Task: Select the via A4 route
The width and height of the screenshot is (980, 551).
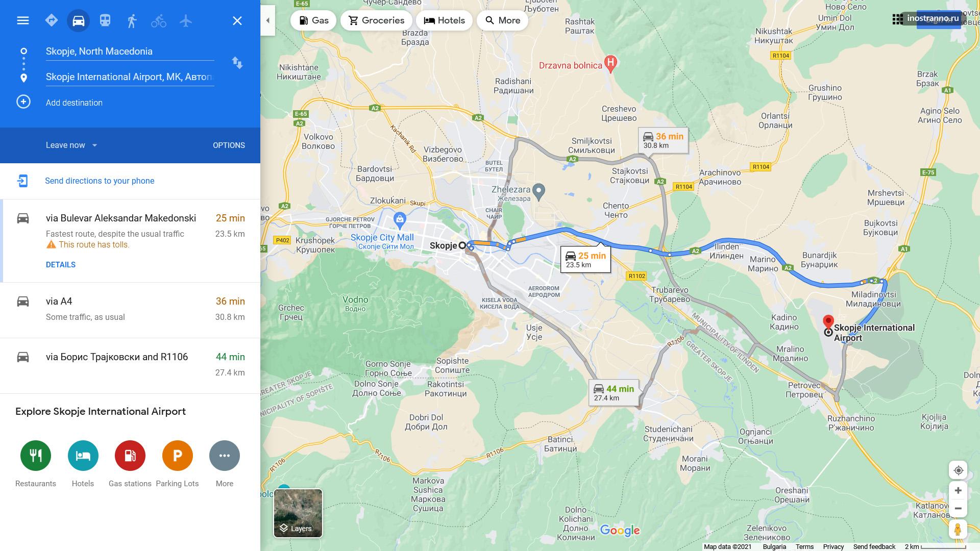Action: pyautogui.click(x=130, y=309)
